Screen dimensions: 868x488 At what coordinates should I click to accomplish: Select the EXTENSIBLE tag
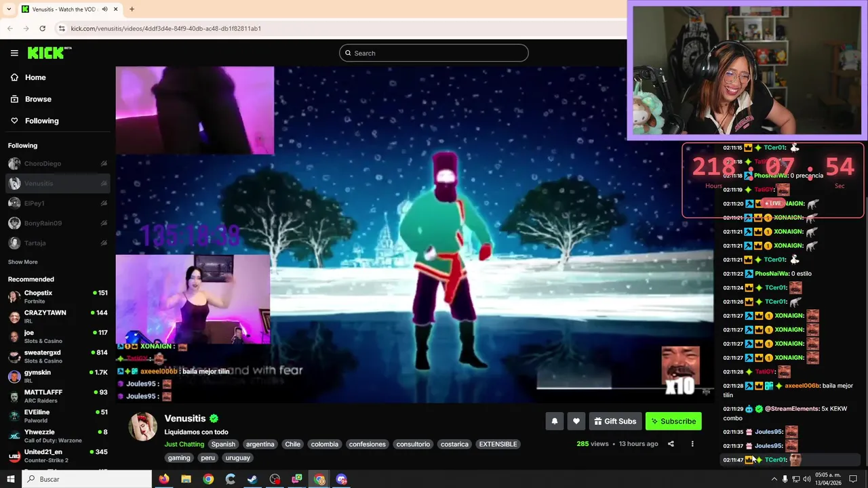pos(498,444)
